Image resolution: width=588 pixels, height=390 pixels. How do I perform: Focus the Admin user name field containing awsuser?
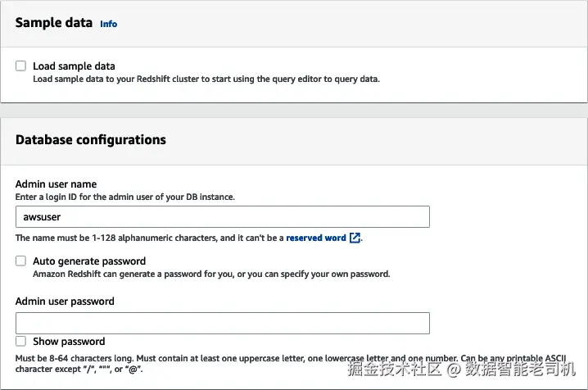223,216
